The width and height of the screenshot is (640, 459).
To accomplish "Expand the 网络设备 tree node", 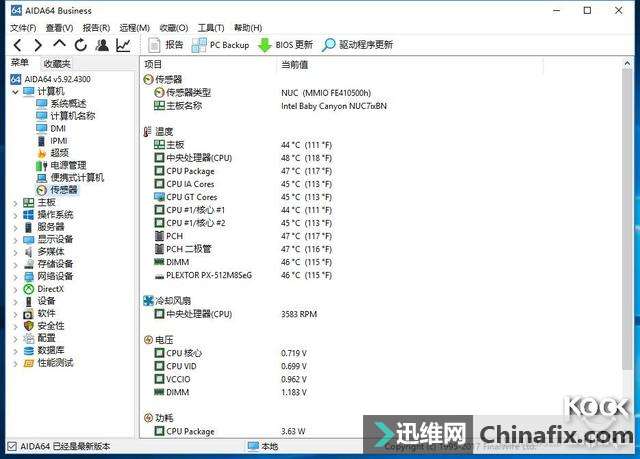I will [15, 277].
